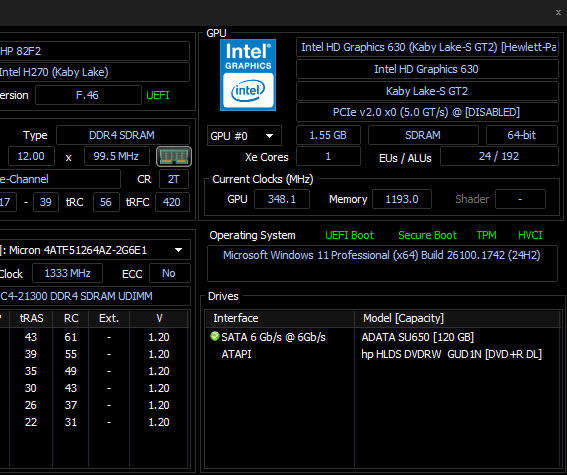The width and height of the screenshot is (567, 475).
Task: Click the Interface column header in Drives
Action: point(280,318)
